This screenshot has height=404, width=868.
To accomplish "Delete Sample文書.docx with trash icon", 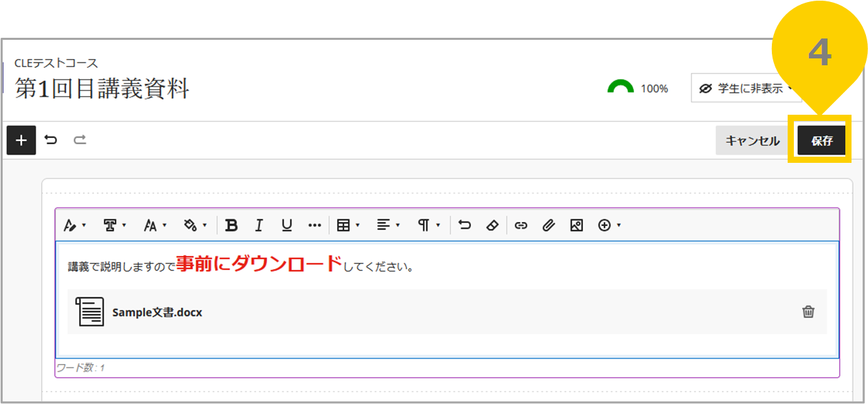I will click(808, 312).
